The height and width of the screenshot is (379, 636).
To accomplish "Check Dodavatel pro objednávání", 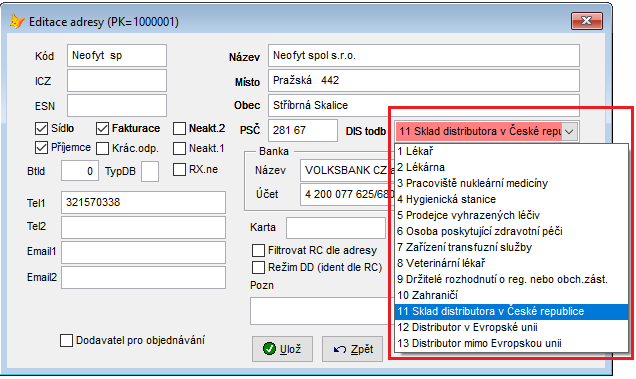I will point(66,340).
